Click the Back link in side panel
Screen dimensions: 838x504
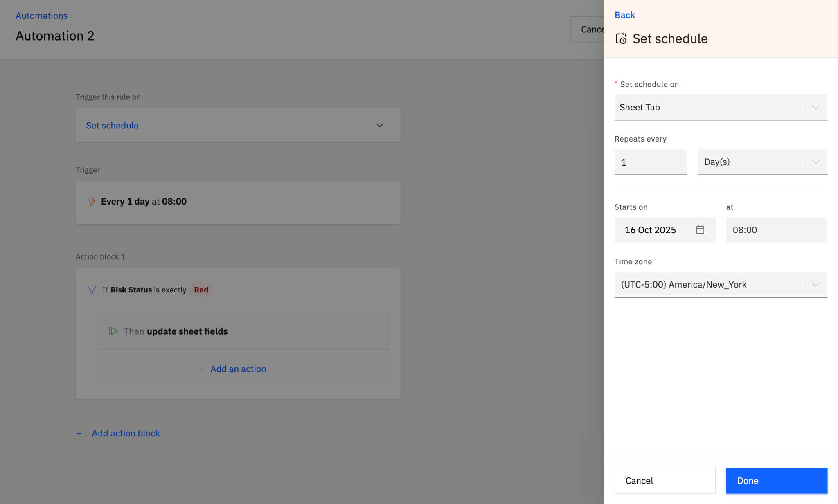pos(624,15)
